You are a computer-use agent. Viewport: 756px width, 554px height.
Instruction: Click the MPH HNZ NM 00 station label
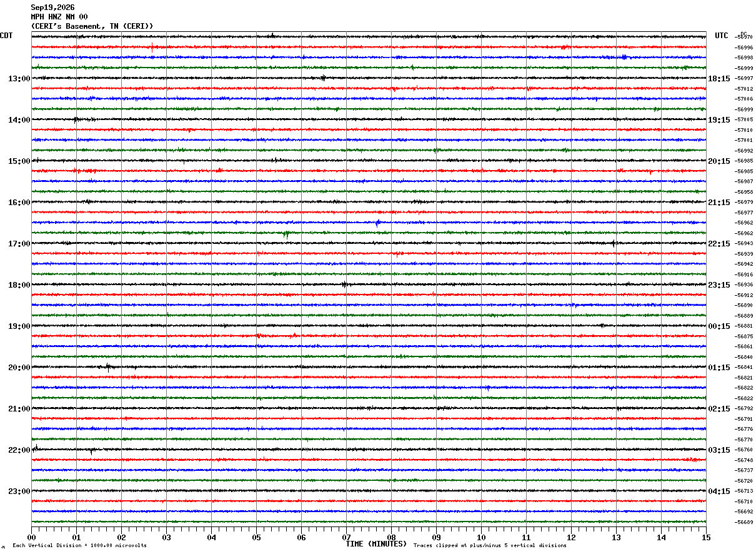(x=59, y=17)
